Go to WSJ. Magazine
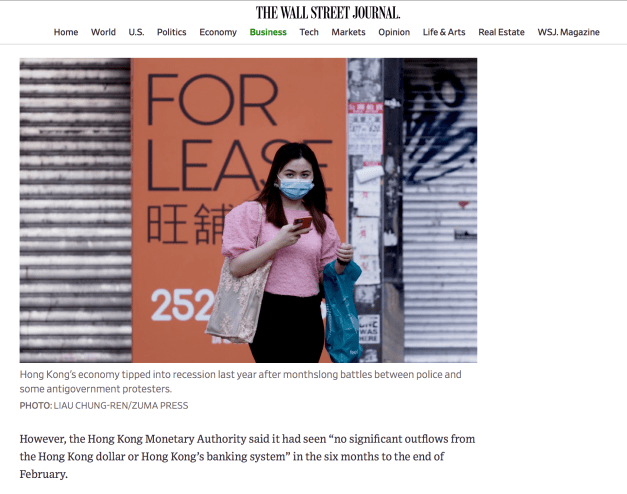The image size is (627, 494). click(x=568, y=32)
